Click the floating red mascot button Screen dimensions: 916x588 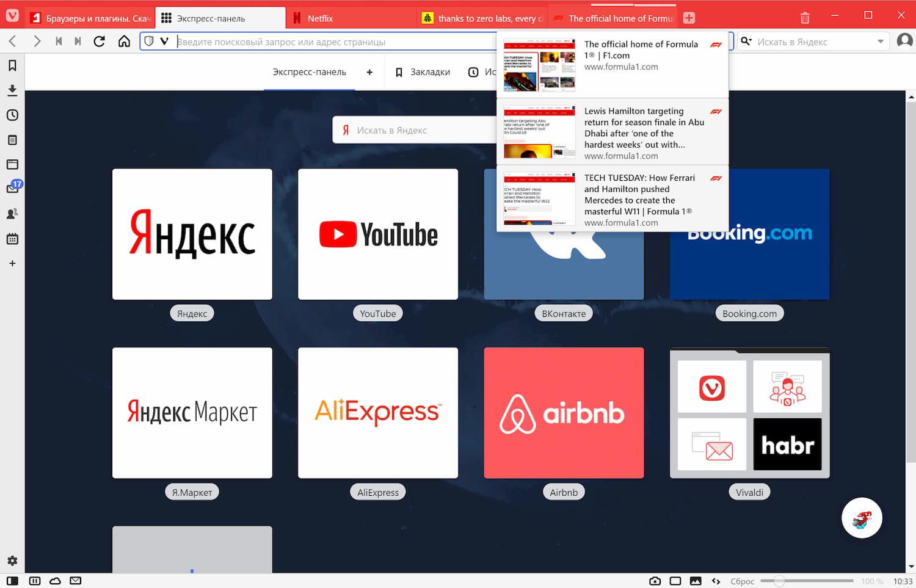point(862,518)
